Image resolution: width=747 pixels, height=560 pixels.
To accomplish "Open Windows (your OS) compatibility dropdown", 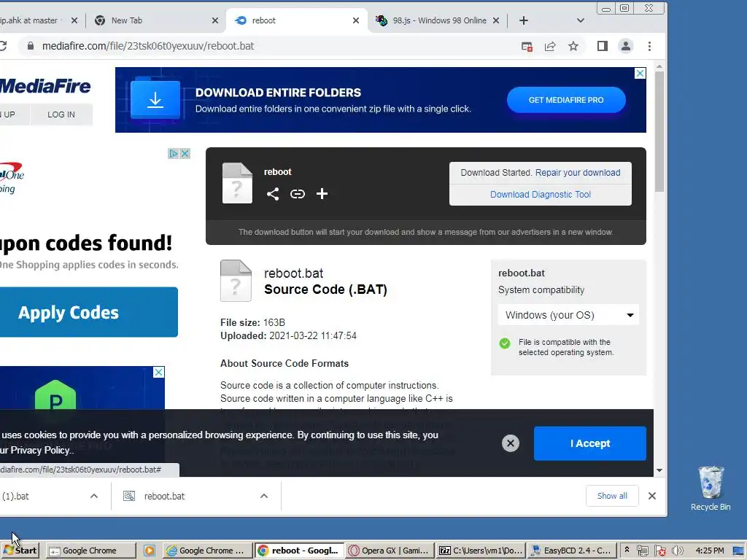I will tap(568, 315).
